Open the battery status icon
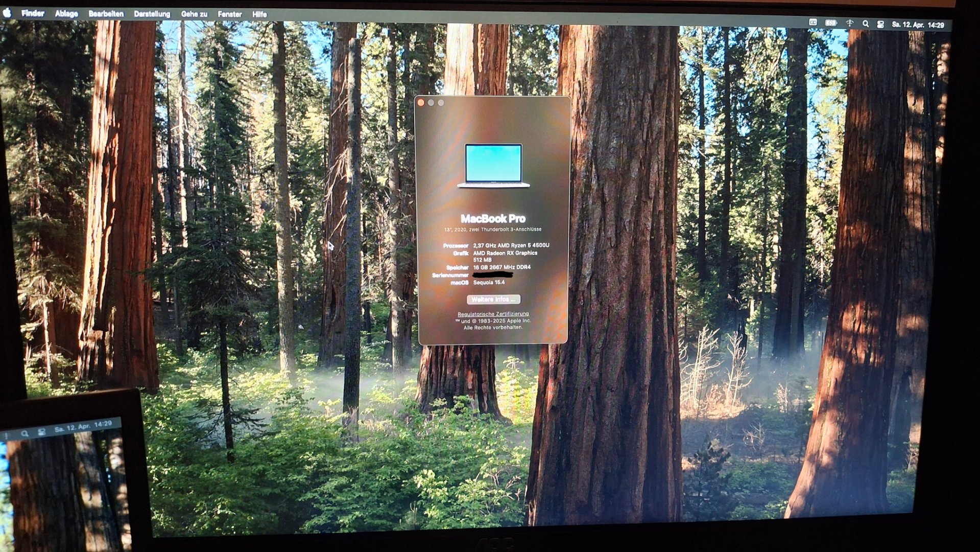 tap(831, 23)
